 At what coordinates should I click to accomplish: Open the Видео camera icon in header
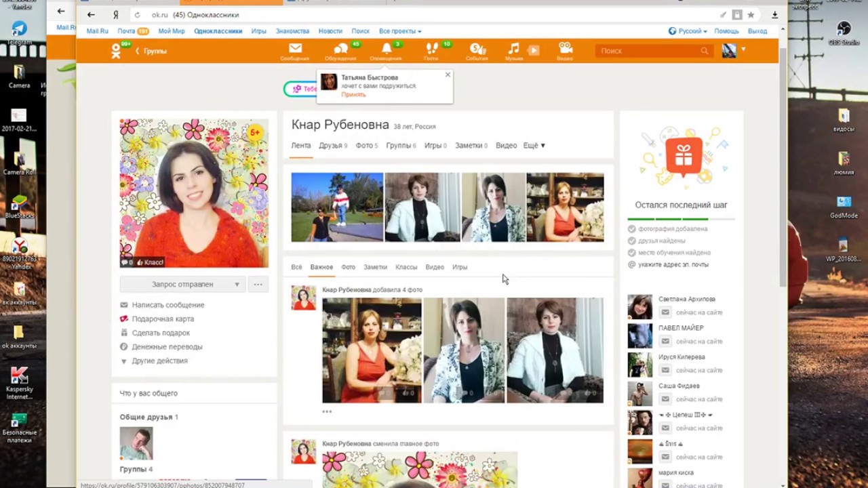(x=565, y=49)
